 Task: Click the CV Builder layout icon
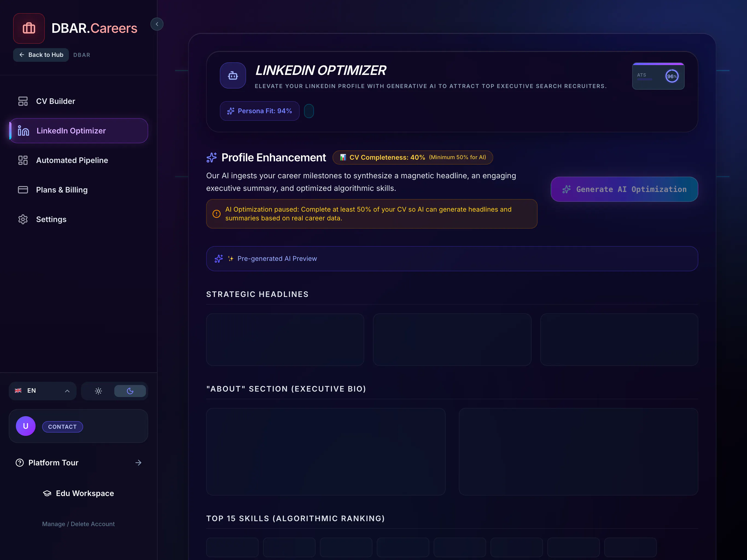[x=23, y=101]
